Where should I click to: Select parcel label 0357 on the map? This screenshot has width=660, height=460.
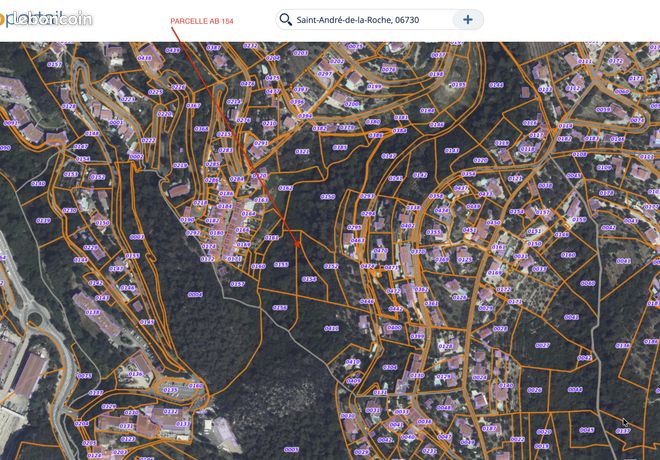coord(237,284)
